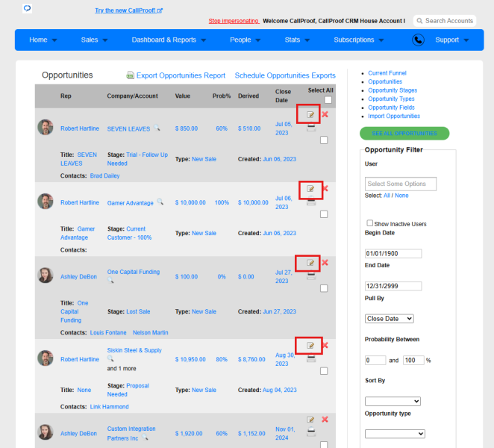This screenshot has height=448, width=494.
Task: Click the Begin Date input field
Action: [x=393, y=253]
